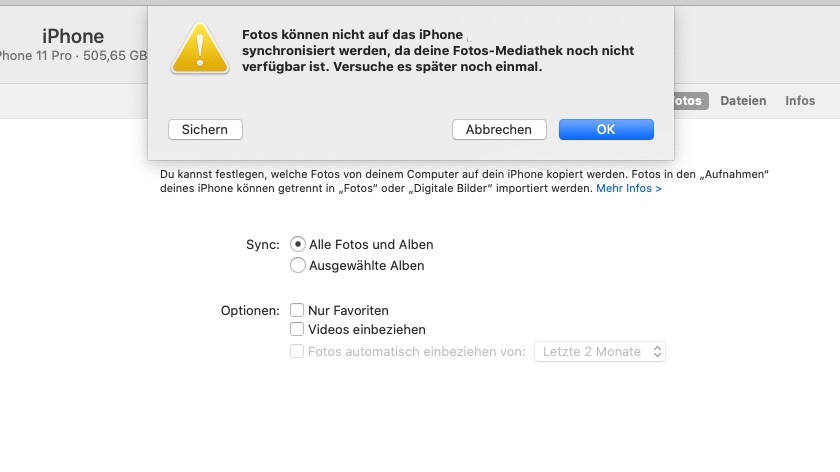The height and width of the screenshot is (472, 840).
Task: Expand the Letzte 2 Monate dropdown
Action: [x=600, y=352]
